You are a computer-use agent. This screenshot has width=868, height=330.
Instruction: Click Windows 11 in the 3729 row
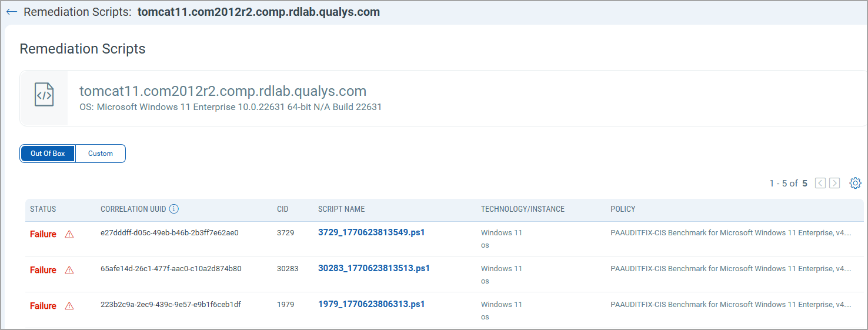tap(502, 232)
